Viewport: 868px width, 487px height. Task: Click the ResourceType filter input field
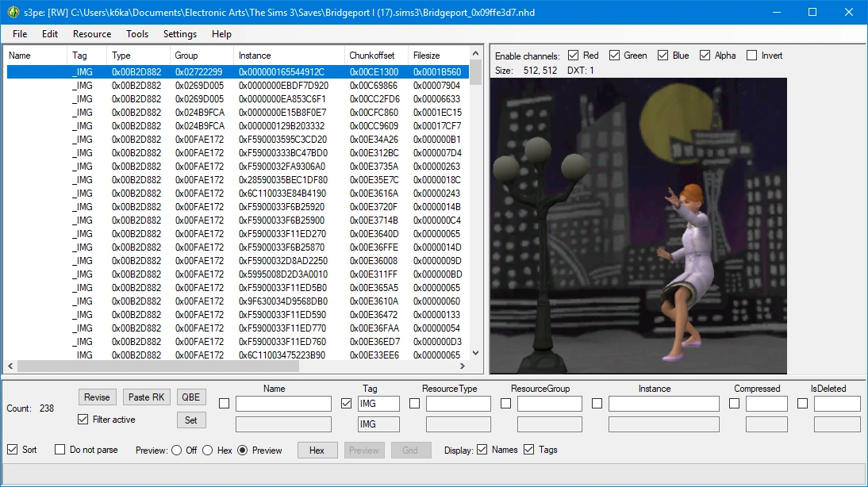point(459,404)
